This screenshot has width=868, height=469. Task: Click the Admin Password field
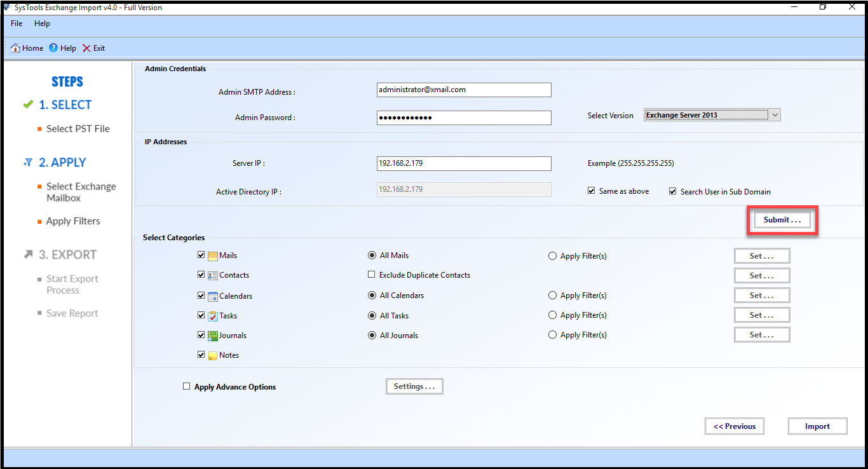464,118
